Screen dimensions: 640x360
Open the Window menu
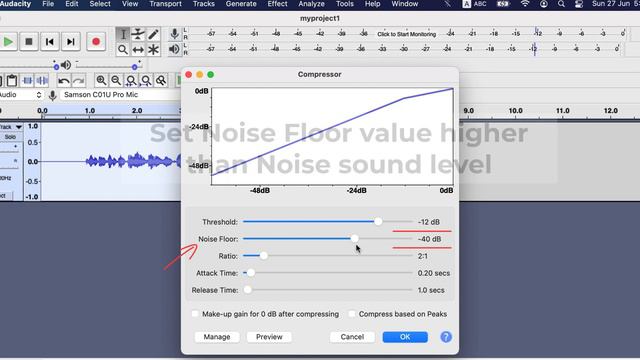click(404, 4)
